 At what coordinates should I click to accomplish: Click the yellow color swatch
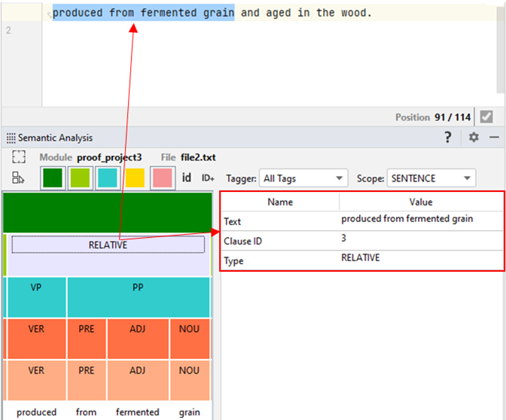135,178
